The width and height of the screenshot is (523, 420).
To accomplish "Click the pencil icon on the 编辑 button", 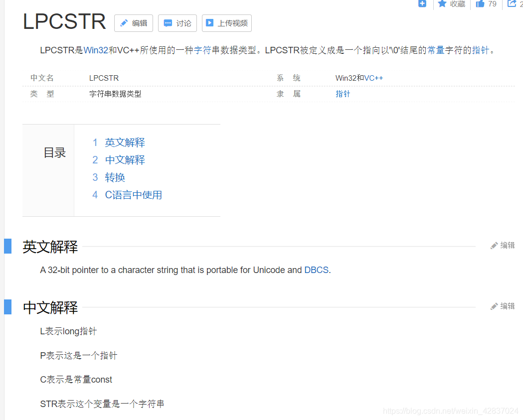I will pyautogui.click(x=124, y=23).
